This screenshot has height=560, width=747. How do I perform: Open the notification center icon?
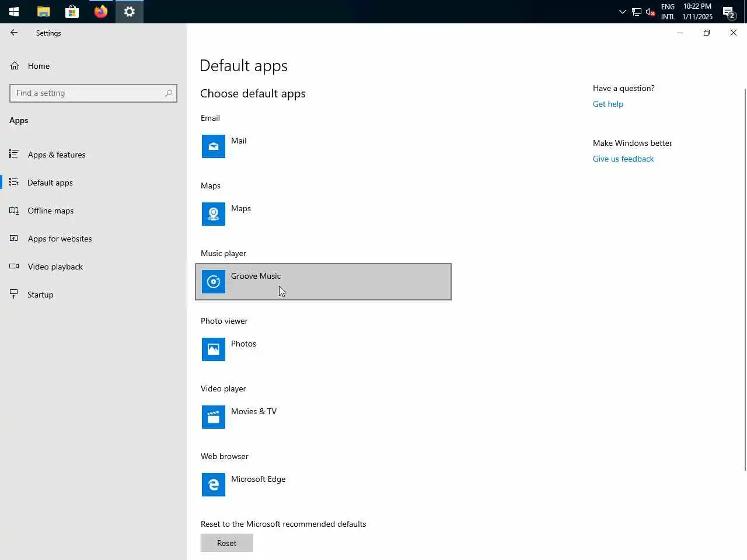tap(729, 12)
